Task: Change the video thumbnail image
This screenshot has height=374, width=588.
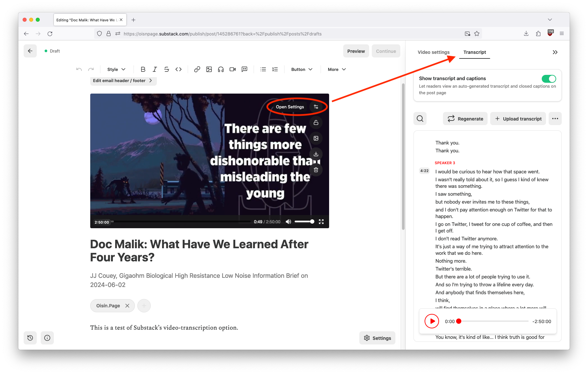Action: coord(316,138)
